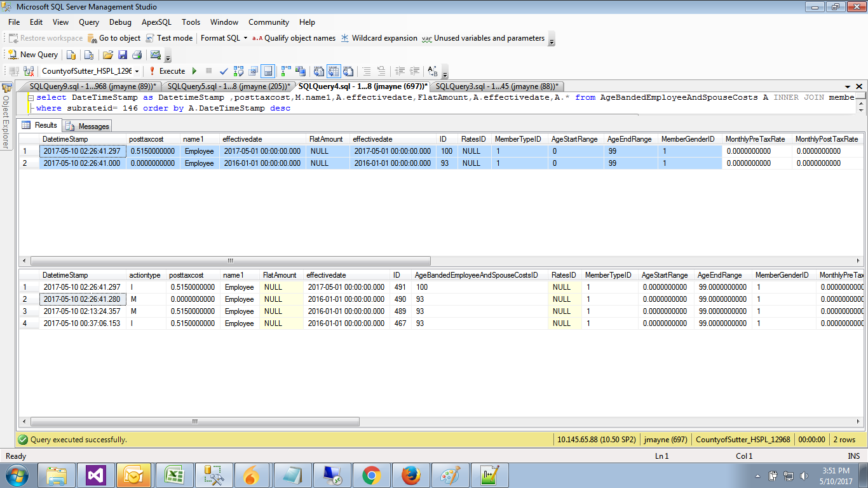This screenshot has height=488, width=868.
Task: Click the New Query button
Action: point(33,55)
